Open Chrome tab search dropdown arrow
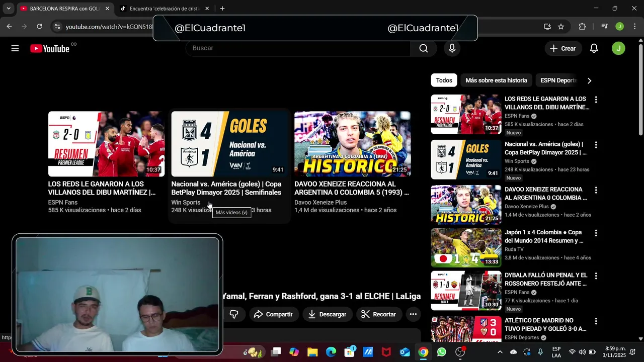 click(9, 9)
